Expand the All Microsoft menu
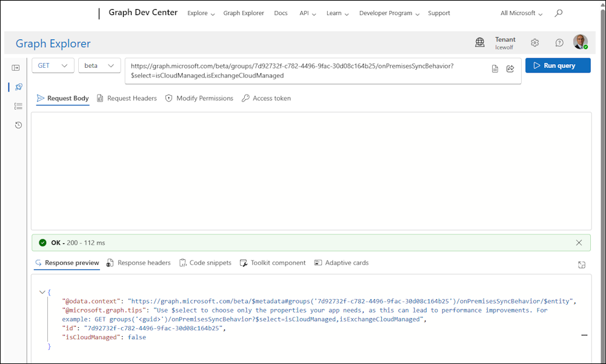Screen dimensions: 606x364 (x=521, y=13)
